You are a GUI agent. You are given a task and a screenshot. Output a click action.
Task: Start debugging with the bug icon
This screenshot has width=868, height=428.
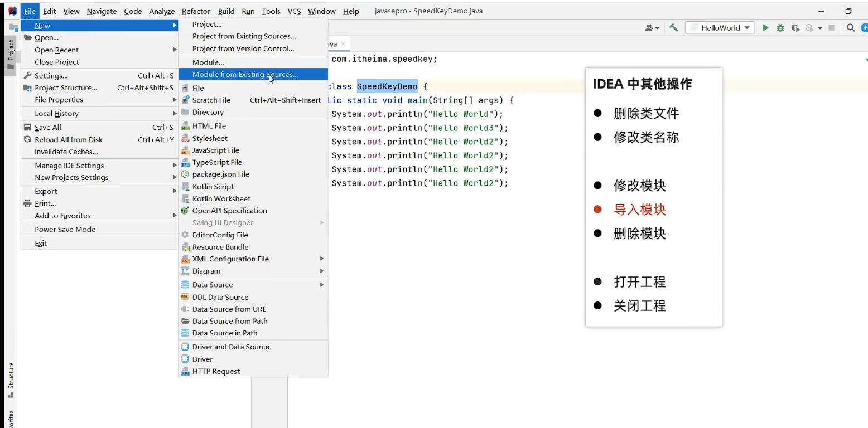(780, 27)
